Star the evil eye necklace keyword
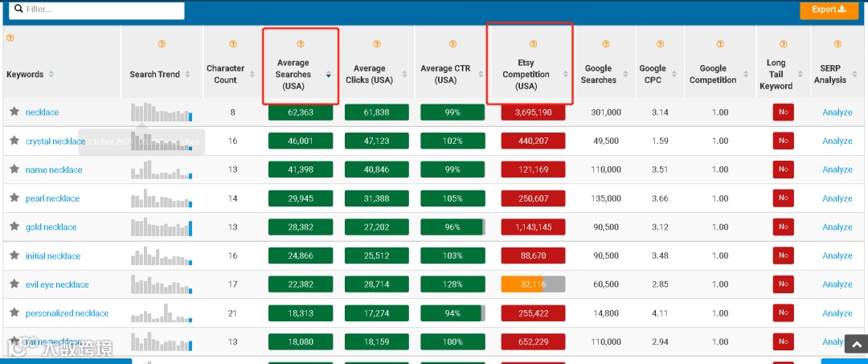Screen dimensions: 868x364 (x=14, y=284)
